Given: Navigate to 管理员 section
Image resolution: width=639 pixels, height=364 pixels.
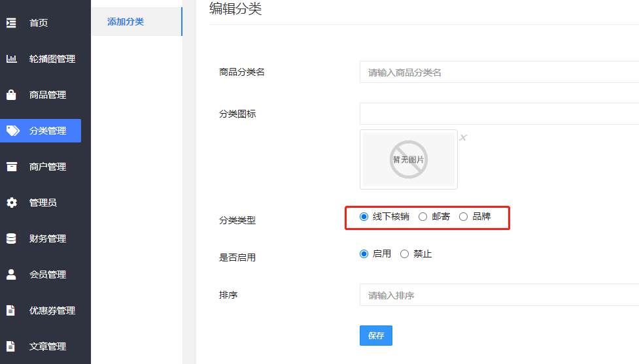Looking at the screenshot, I should click(x=43, y=203).
